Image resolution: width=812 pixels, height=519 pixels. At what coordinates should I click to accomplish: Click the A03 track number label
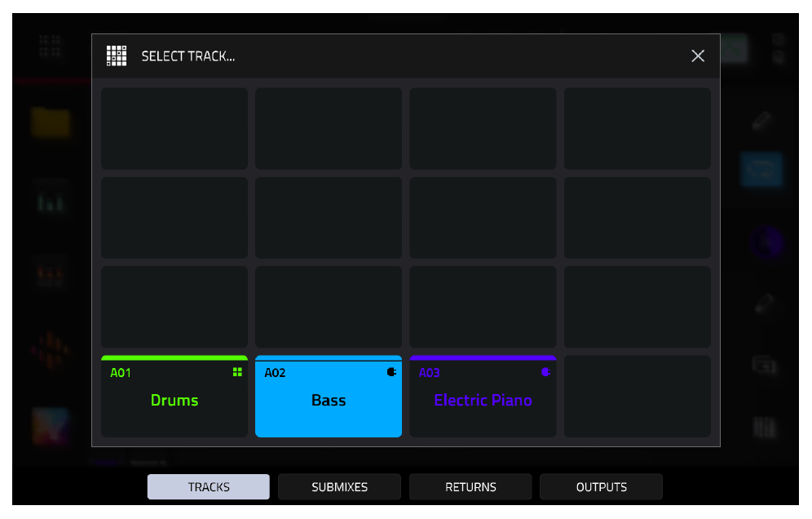430,373
